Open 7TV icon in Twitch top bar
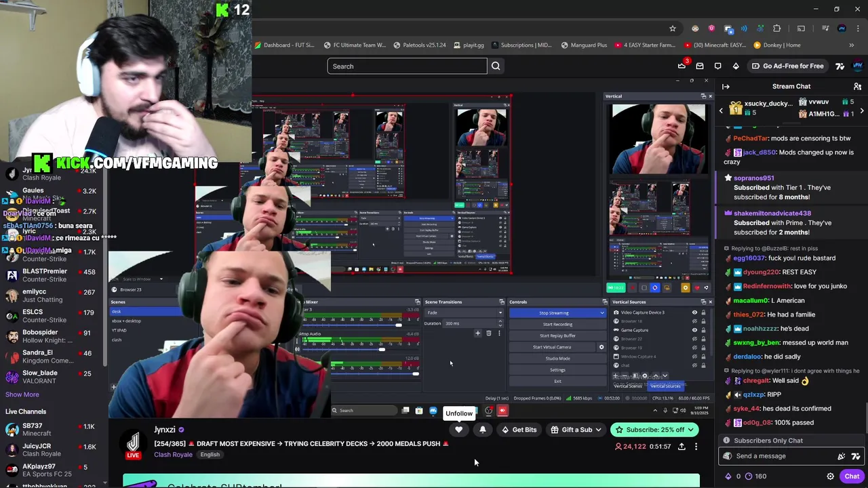The width and height of the screenshot is (868, 488). pyautogui.click(x=840, y=66)
